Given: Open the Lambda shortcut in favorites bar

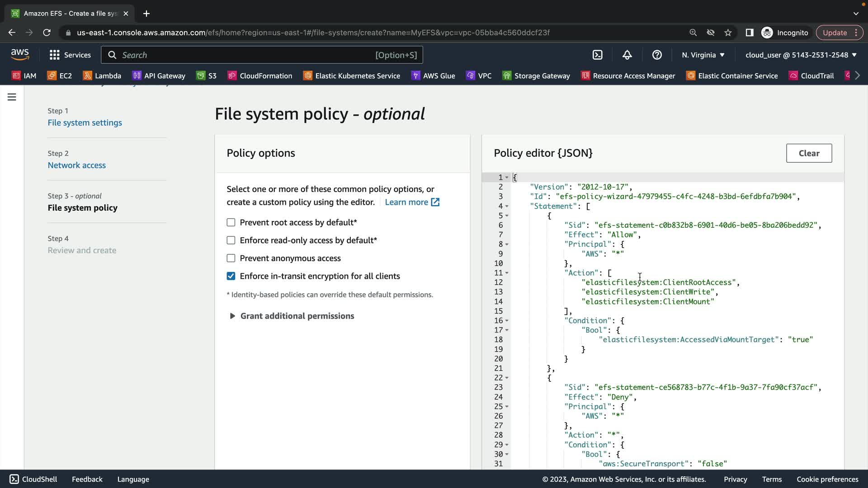Looking at the screenshot, I should pyautogui.click(x=102, y=75).
